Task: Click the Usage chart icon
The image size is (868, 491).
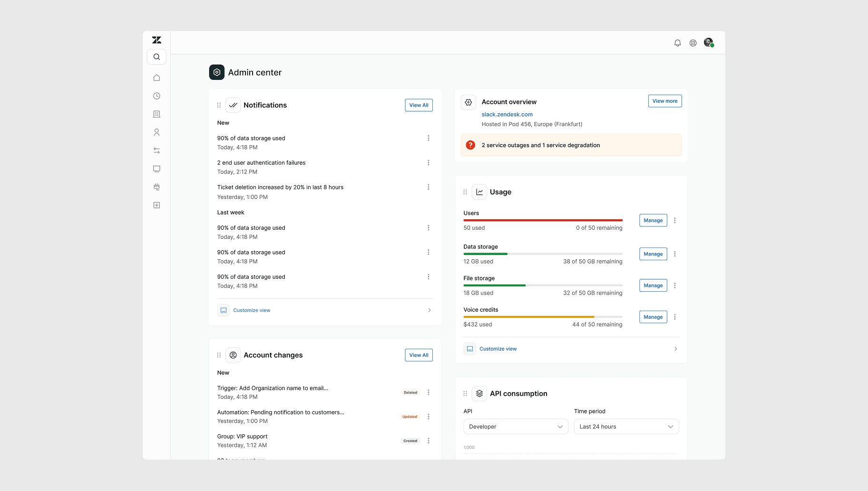Action: pyautogui.click(x=479, y=192)
